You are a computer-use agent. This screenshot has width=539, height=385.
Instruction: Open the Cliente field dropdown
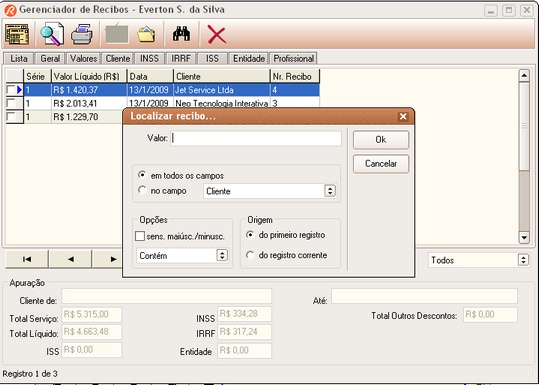point(330,191)
